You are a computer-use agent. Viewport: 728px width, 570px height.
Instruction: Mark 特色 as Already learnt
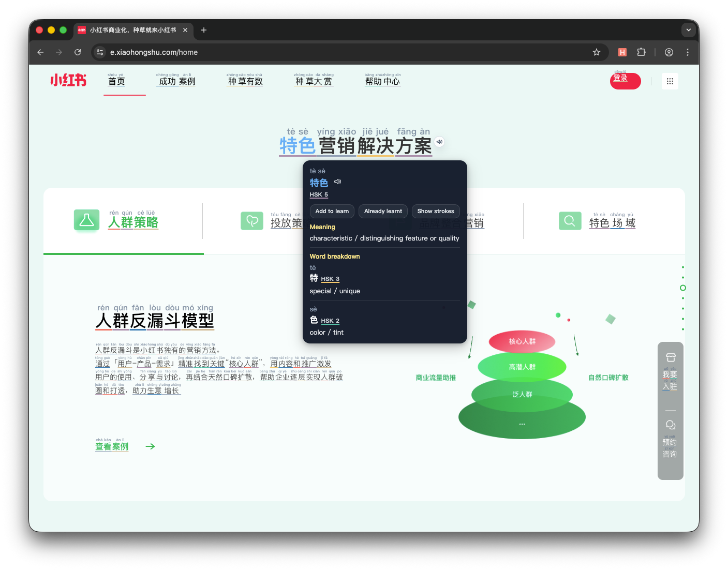383,211
